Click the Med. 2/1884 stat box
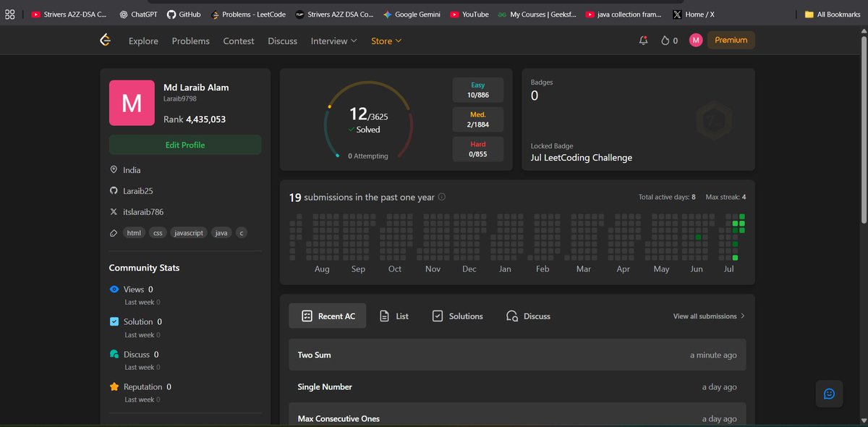 [478, 119]
